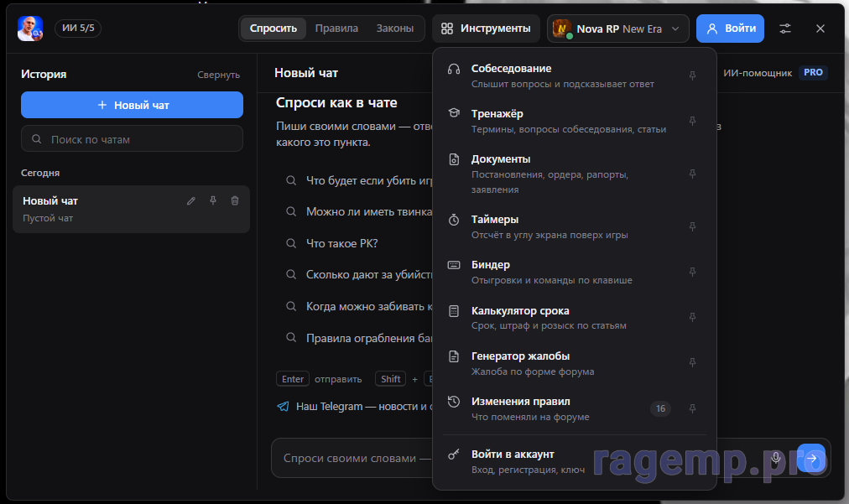Image resolution: width=849 pixels, height=504 pixels.
Task: Pin the Калькулятор срока tool
Action: point(692,318)
